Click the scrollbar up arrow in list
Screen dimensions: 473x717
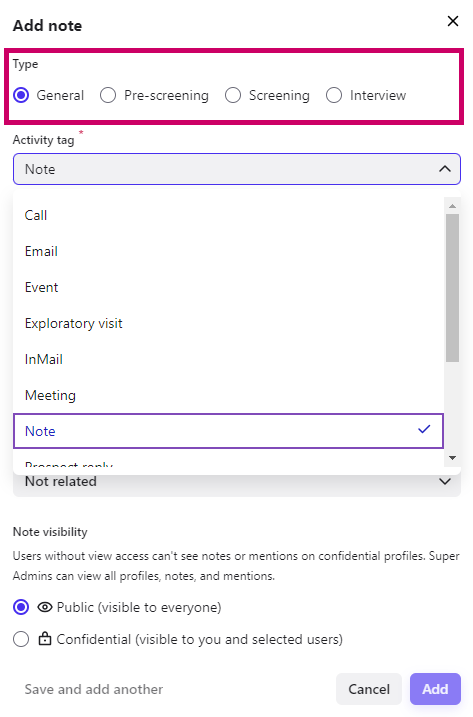pos(452,206)
